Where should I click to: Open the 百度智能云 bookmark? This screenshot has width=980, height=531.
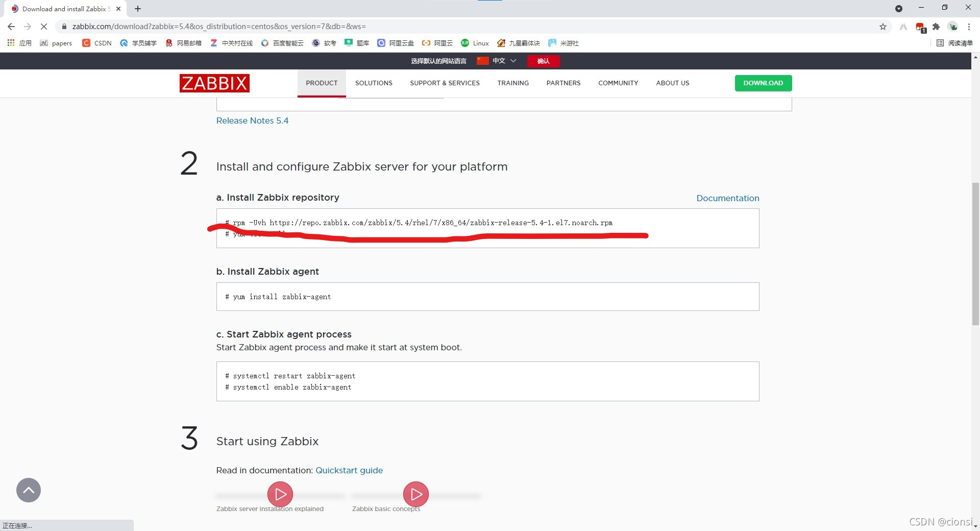pyautogui.click(x=282, y=43)
